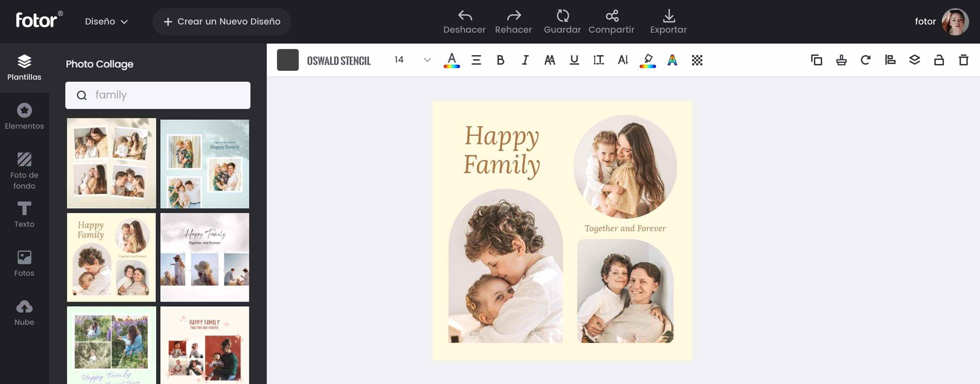
Task: Open the text highlight color picker
Action: coord(648,61)
